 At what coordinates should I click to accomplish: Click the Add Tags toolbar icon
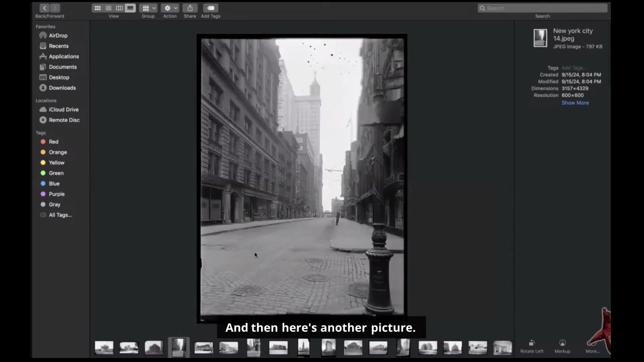211,8
